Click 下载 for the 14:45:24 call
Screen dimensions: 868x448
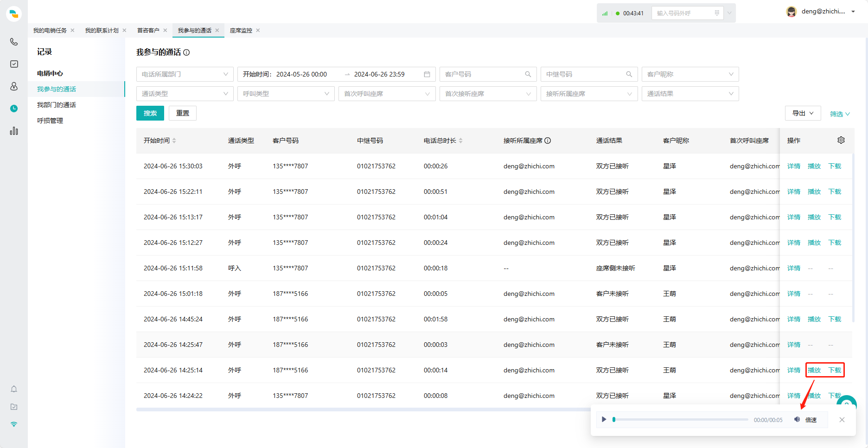(835, 319)
